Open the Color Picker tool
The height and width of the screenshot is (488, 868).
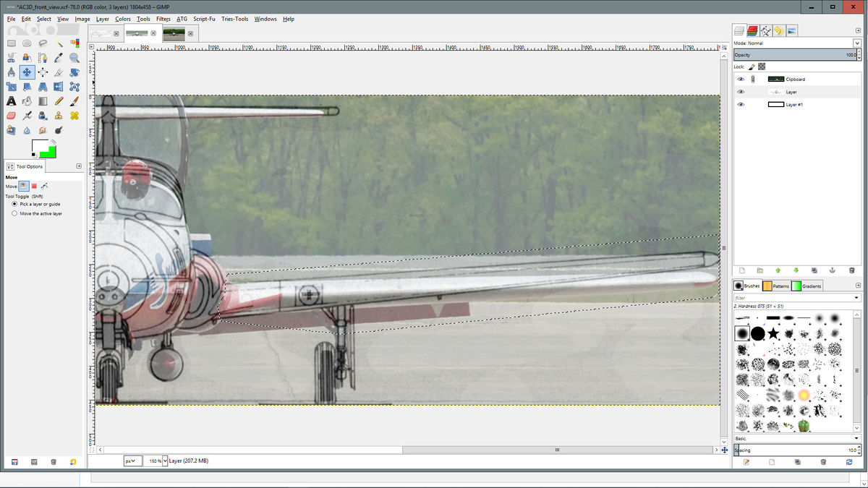pos(59,57)
